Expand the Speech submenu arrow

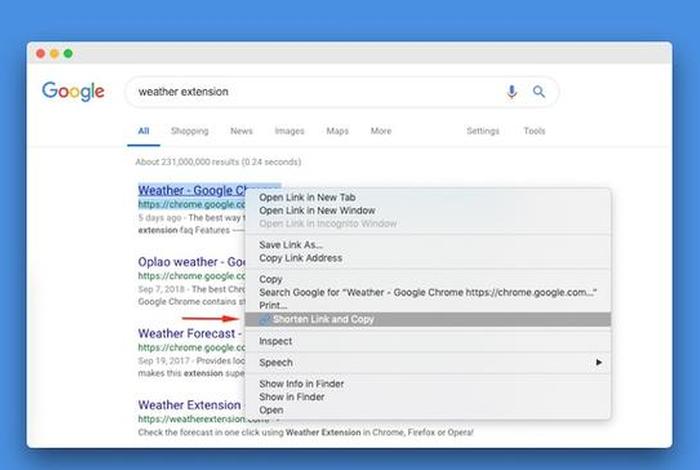[x=599, y=362]
